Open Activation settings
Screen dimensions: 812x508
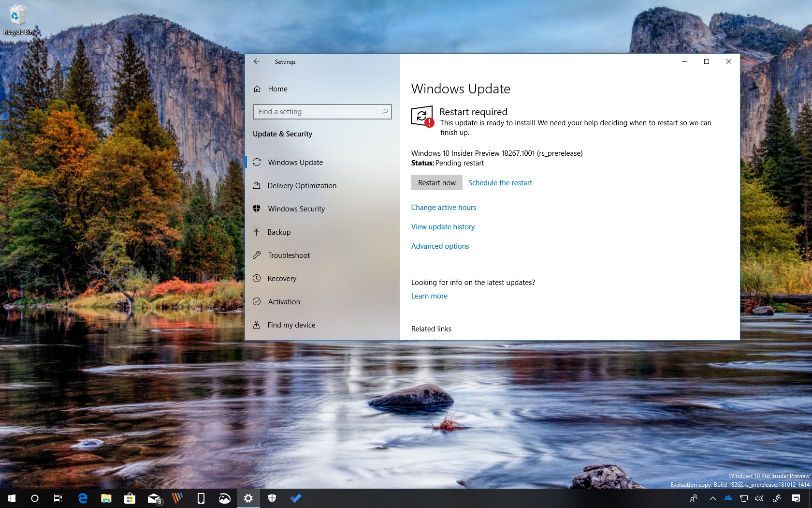[x=283, y=301]
